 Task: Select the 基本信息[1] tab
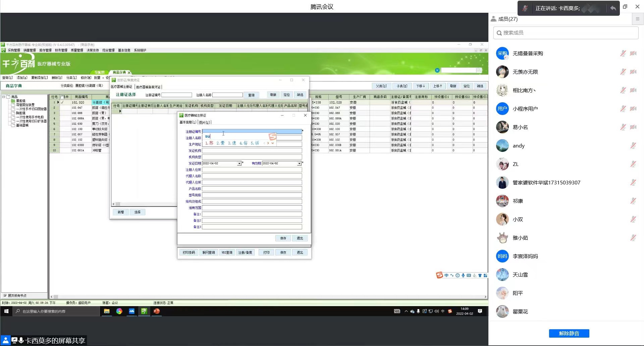188,122
